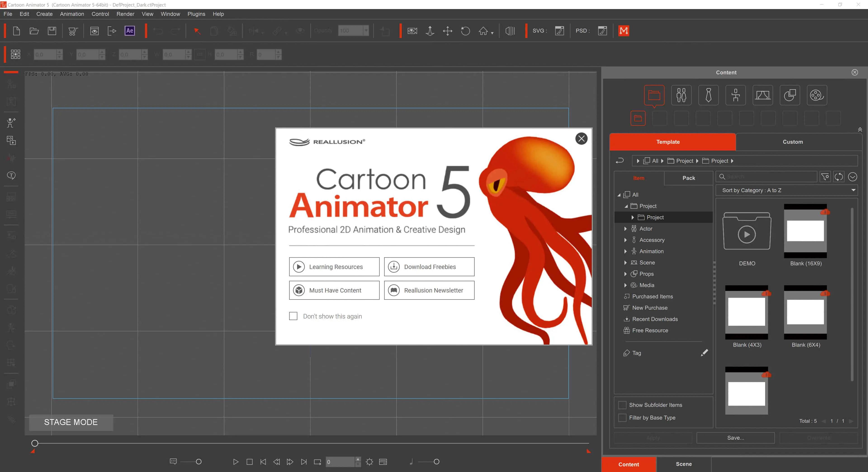
Task: Toggle Filter by Base Type checkbox
Action: click(622, 418)
